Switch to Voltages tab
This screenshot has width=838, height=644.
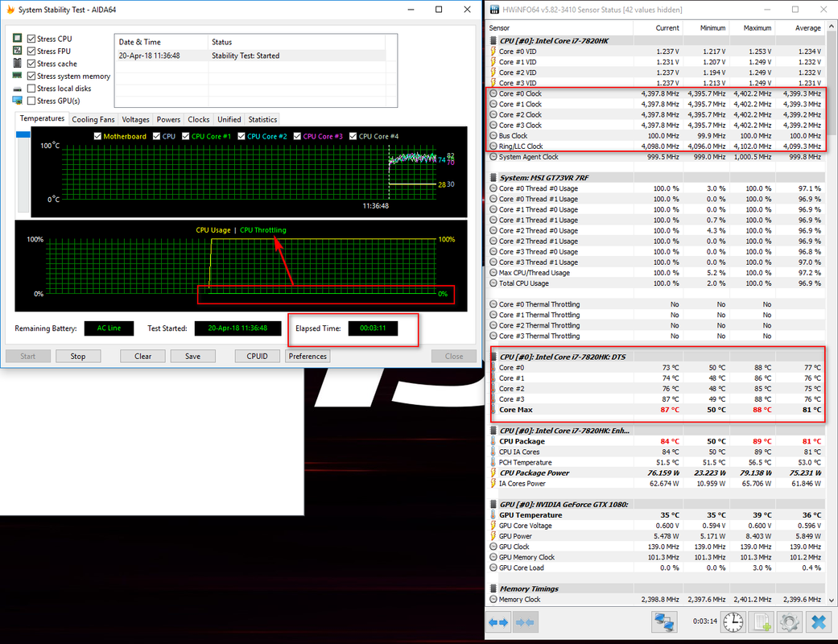pyautogui.click(x=135, y=120)
